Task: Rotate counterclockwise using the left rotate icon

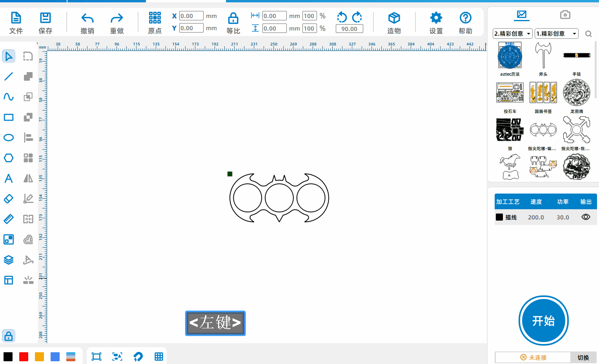Action: 342,17
